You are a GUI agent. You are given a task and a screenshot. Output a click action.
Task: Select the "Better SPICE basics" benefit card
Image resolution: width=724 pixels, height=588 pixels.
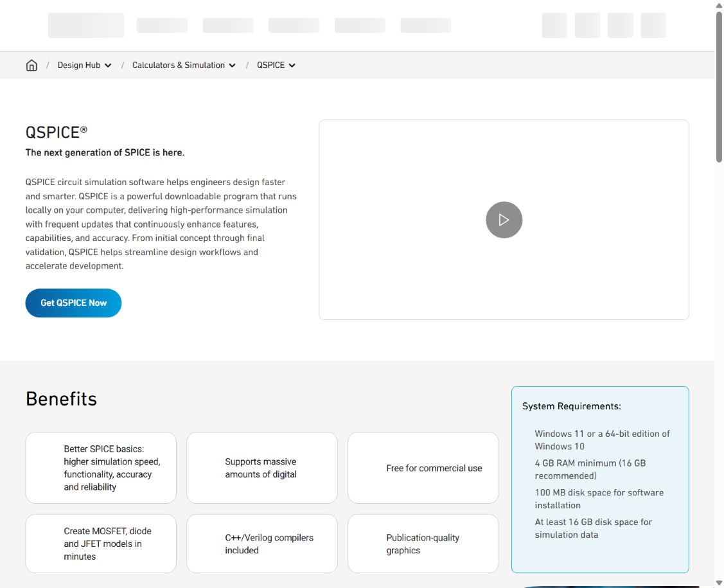click(101, 467)
